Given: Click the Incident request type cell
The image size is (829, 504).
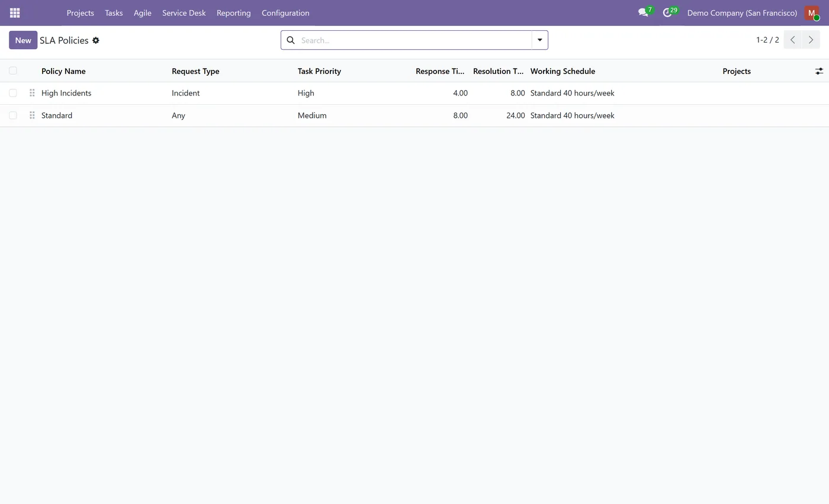Looking at the screenshot, I should pos(185,93).
